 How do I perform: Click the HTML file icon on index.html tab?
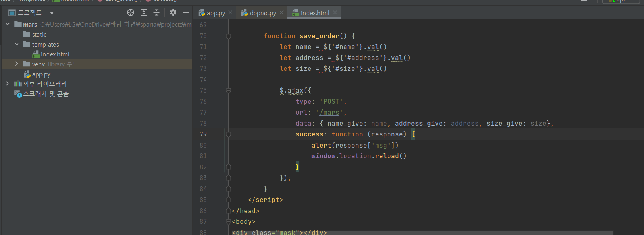295,13
